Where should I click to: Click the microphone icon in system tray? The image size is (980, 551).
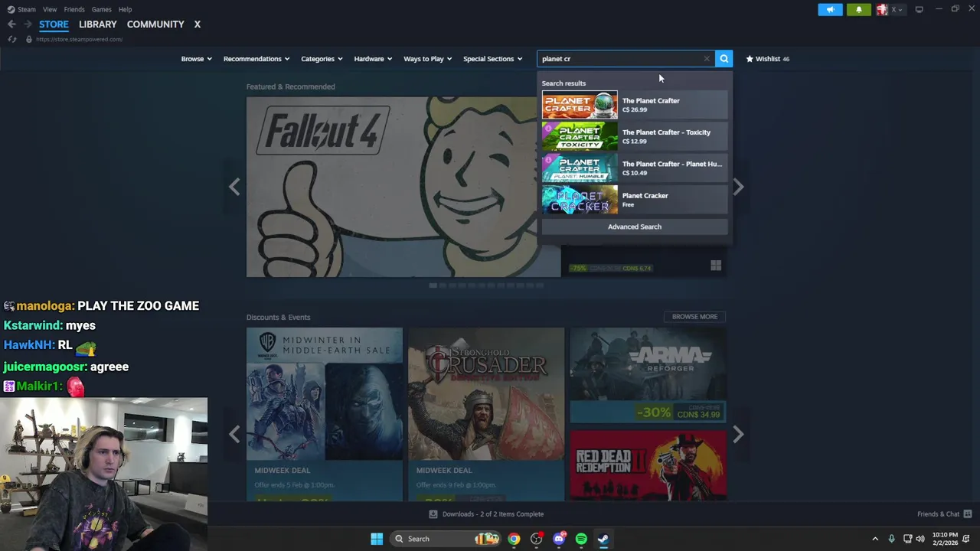(x=892, y=539)
